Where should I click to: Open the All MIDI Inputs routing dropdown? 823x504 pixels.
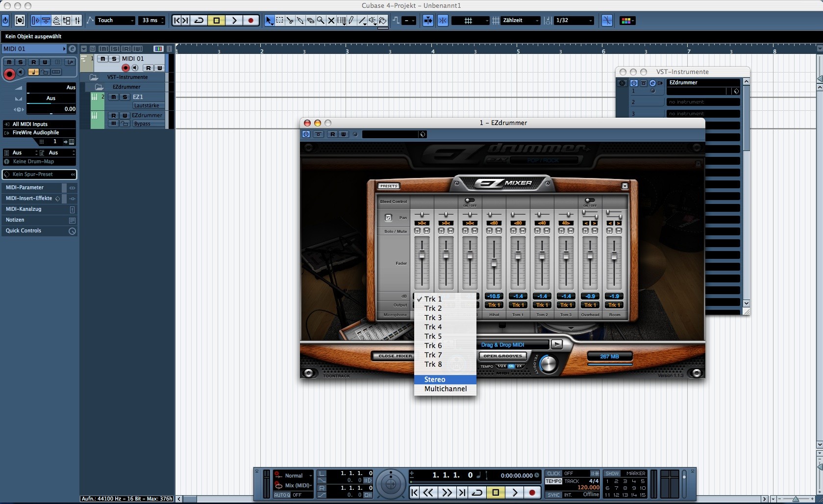coord(39,125)
